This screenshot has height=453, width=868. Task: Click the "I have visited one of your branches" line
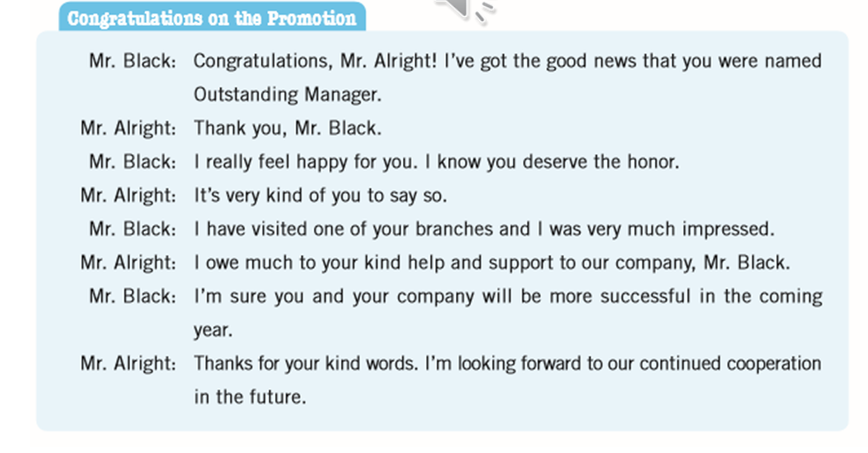[483, 229]
